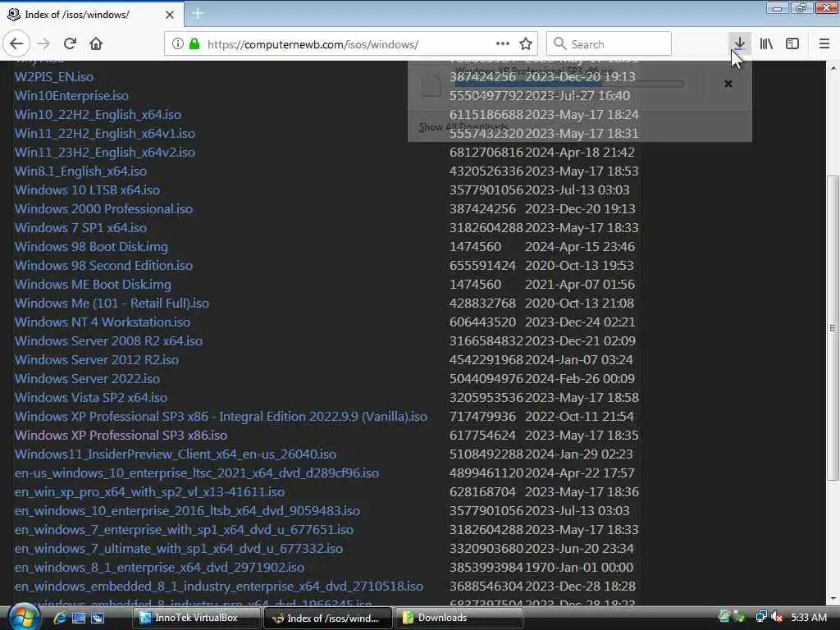Close the Index of /isos/windows/ tab
The width and height of the screenshot is (840, 630).
coord(170,15)
